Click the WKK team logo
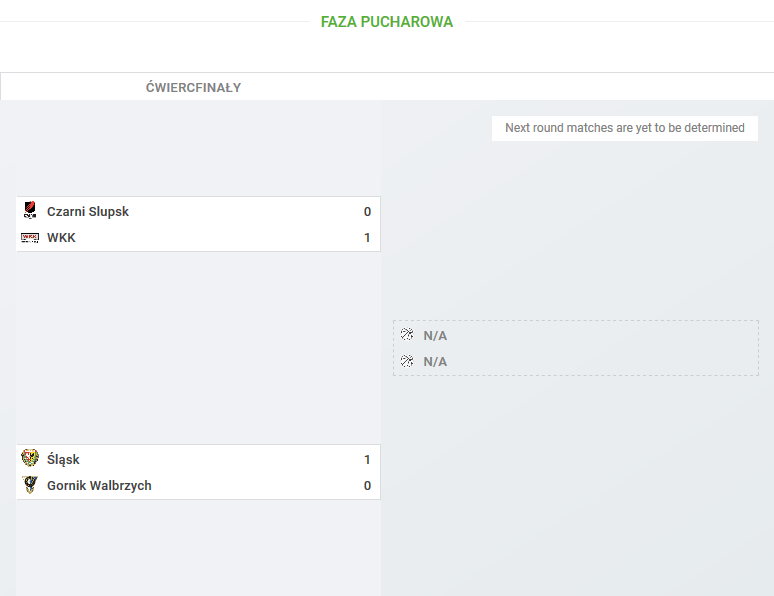 tap(30, 238)
